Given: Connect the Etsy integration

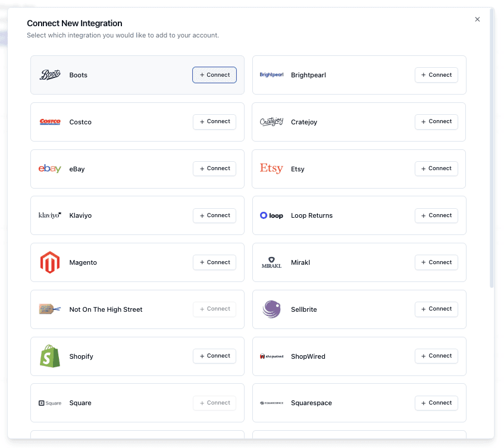Looking at the screenshot, I should point(436,168).
